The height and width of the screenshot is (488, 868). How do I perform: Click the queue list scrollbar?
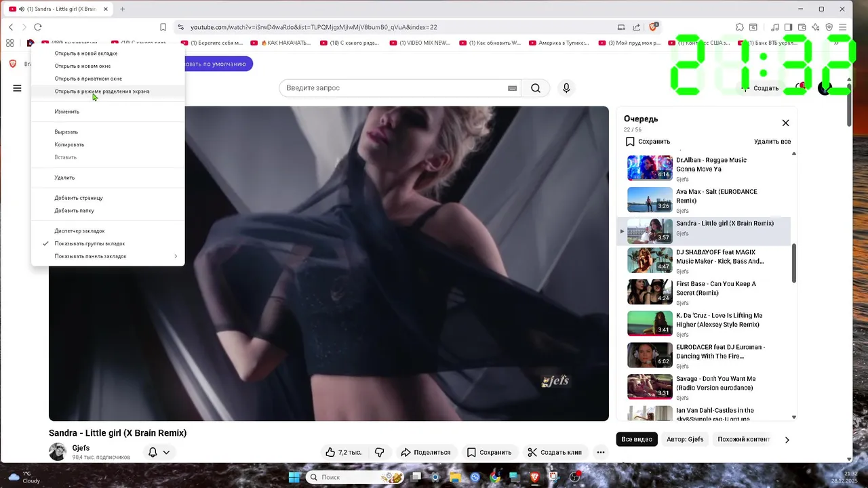point(794,264)
